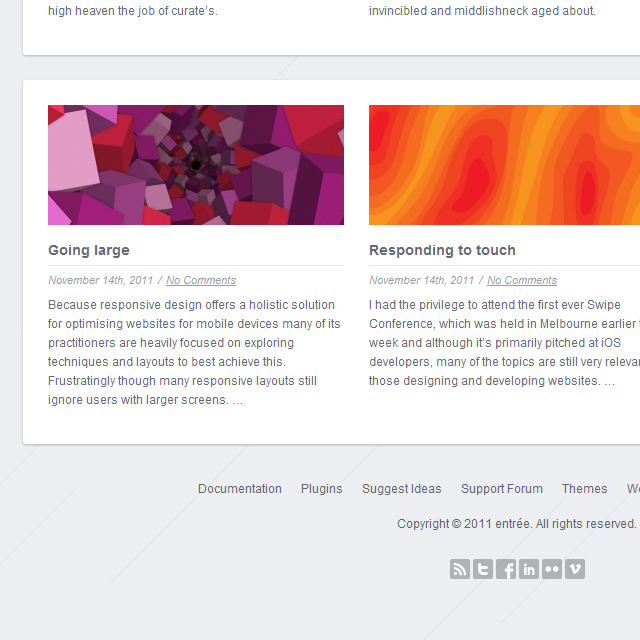Open the LinkedIn social icon
Screen dimensions: 640x640
click(x=529, y=569)
